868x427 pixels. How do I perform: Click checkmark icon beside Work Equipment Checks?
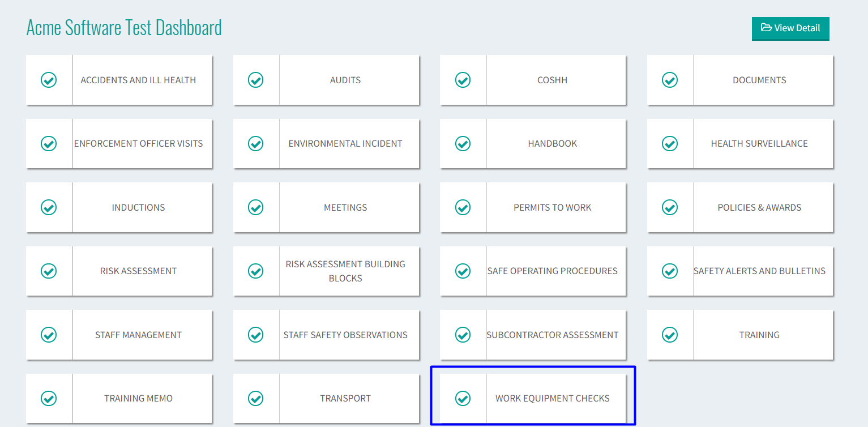(463, 399)
